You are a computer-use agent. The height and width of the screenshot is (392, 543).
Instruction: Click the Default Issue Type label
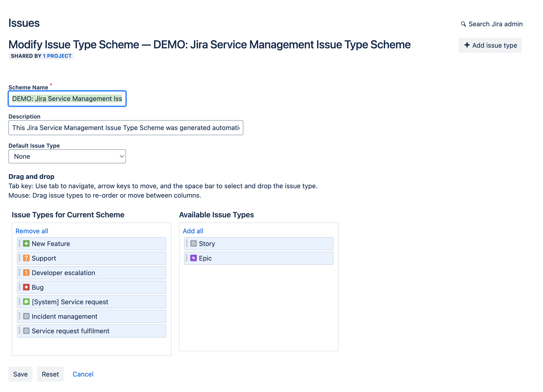pyautogui.click(x=34, y=146)
